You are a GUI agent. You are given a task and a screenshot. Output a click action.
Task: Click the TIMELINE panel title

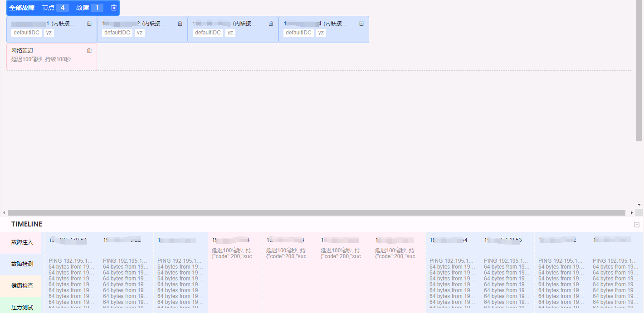coord(27,224)
